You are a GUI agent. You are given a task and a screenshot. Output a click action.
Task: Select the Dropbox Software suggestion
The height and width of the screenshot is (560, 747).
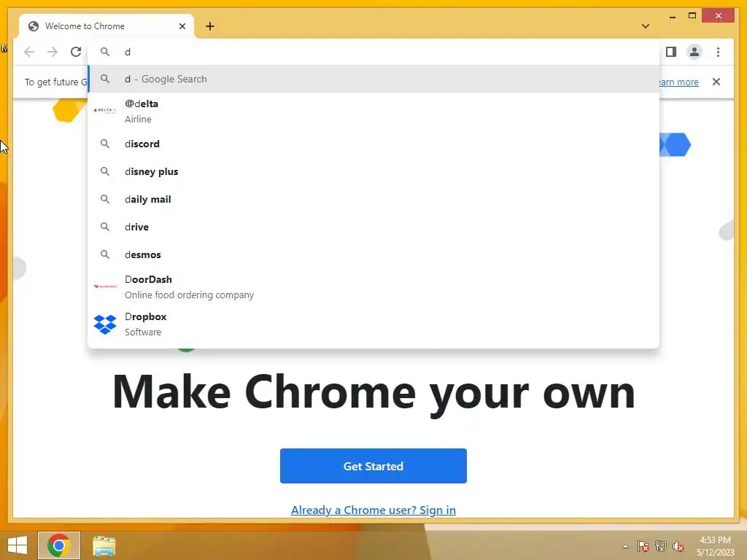(x=373, y=324)
